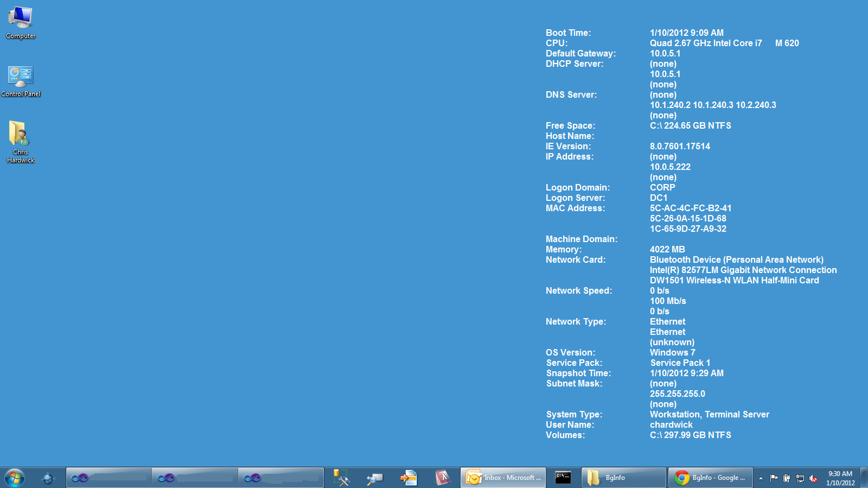868x488 pixels.
Task: Click the CPU value Quad 2.67 GHz Intel Core i7
Action: click(706, 43)
